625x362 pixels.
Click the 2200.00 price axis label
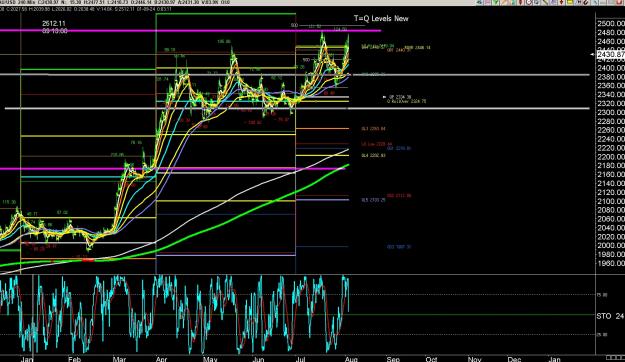coord(611,157)
